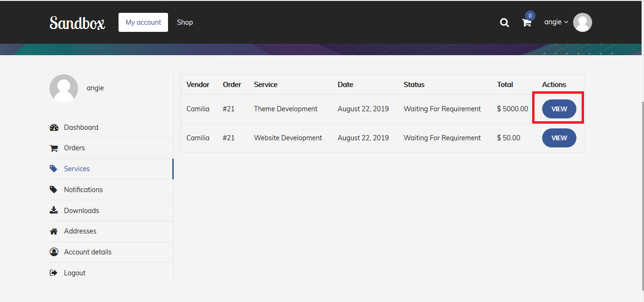The height and width of the screenshot is (302, 644).
Task: Click the Date column header
Action: click(346, 85)
